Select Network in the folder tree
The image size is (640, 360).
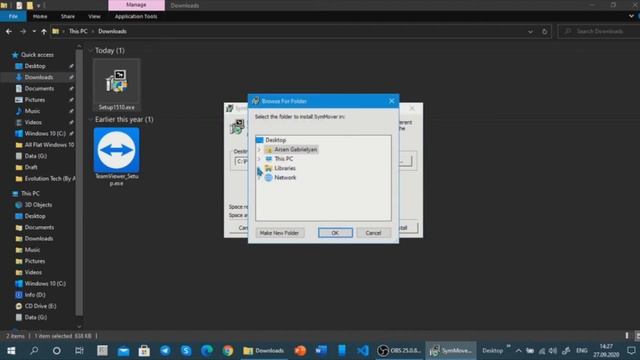(x=285, y=178)
